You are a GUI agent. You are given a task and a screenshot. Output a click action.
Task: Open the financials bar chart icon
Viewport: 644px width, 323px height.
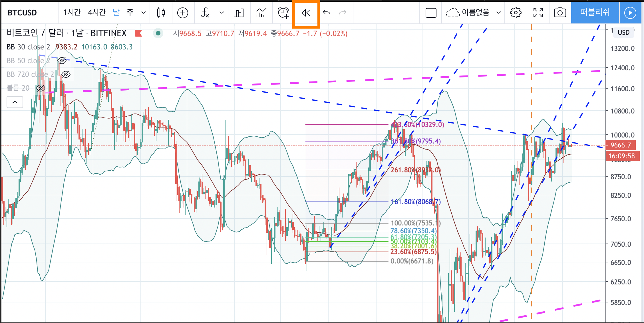(239, 13)
